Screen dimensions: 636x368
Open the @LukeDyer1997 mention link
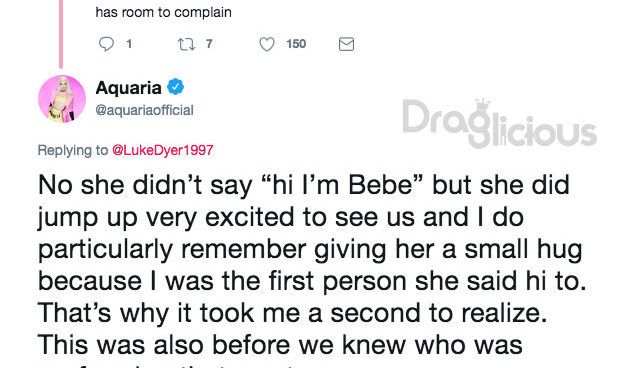point(163,150)
